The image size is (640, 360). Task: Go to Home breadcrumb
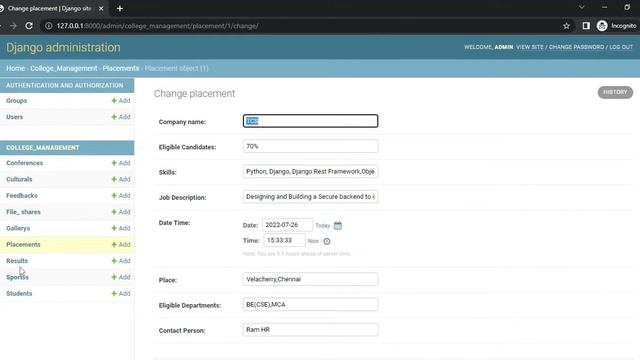coord(16,68)
